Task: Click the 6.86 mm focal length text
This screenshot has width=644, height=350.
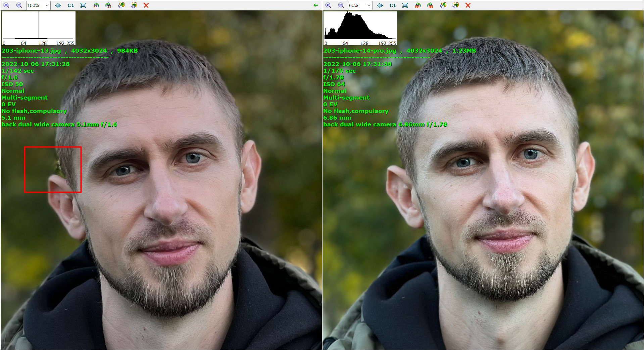Action: (x=337, y=118)
